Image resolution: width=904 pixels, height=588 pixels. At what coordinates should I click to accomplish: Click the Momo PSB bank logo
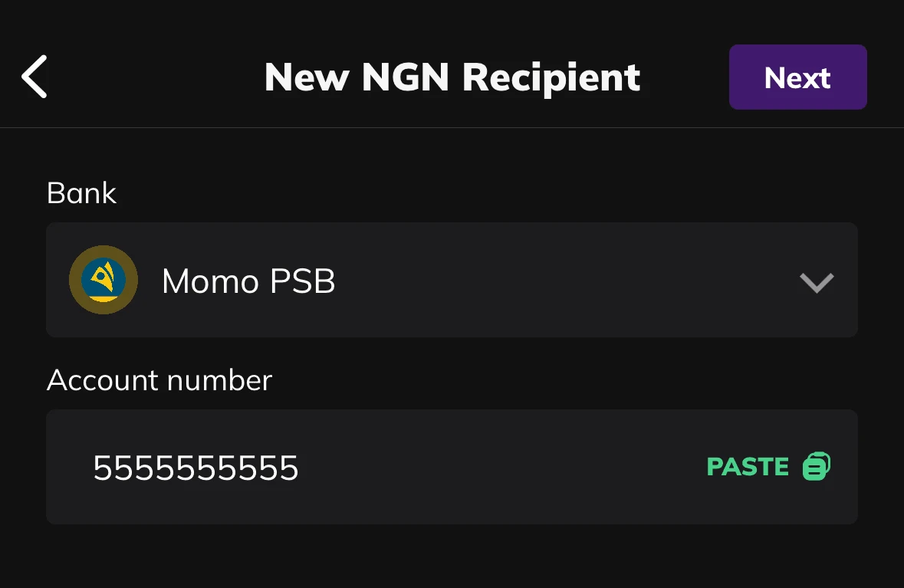coord(104,280)
